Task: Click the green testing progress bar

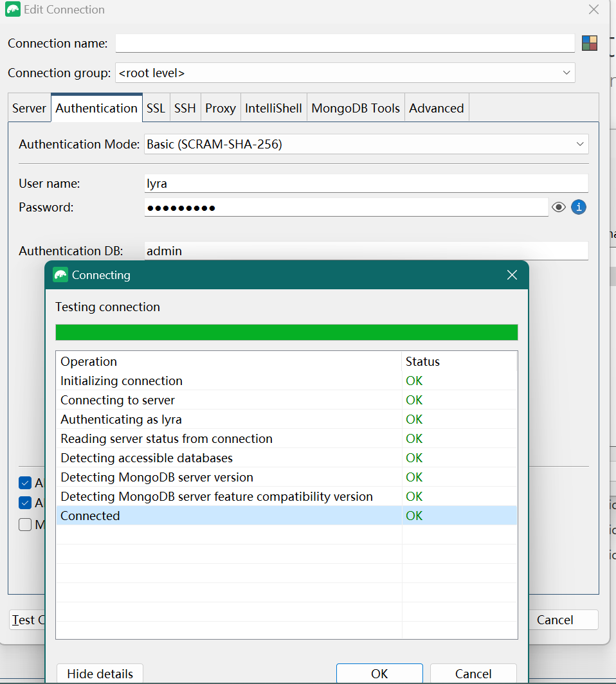Action: (x=287, y=332)
